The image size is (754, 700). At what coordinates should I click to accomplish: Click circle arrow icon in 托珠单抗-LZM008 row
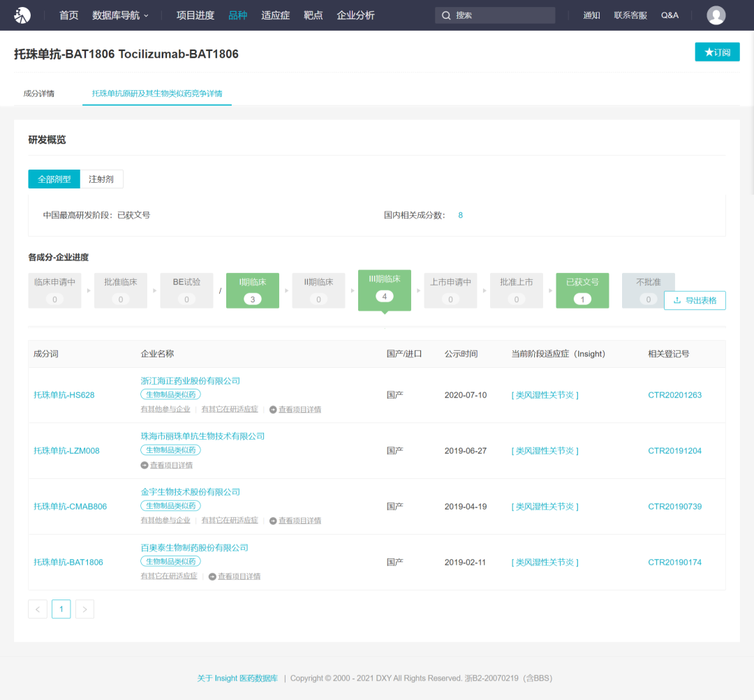click(145, 466)
